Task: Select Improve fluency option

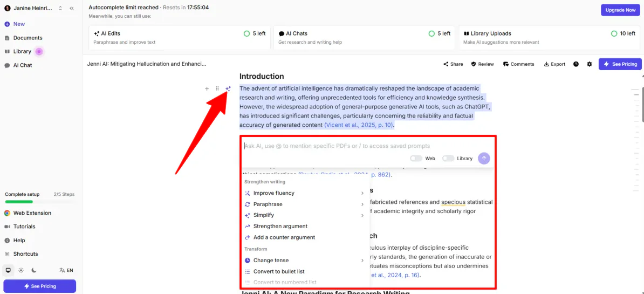Action: (x=273, y=193)
